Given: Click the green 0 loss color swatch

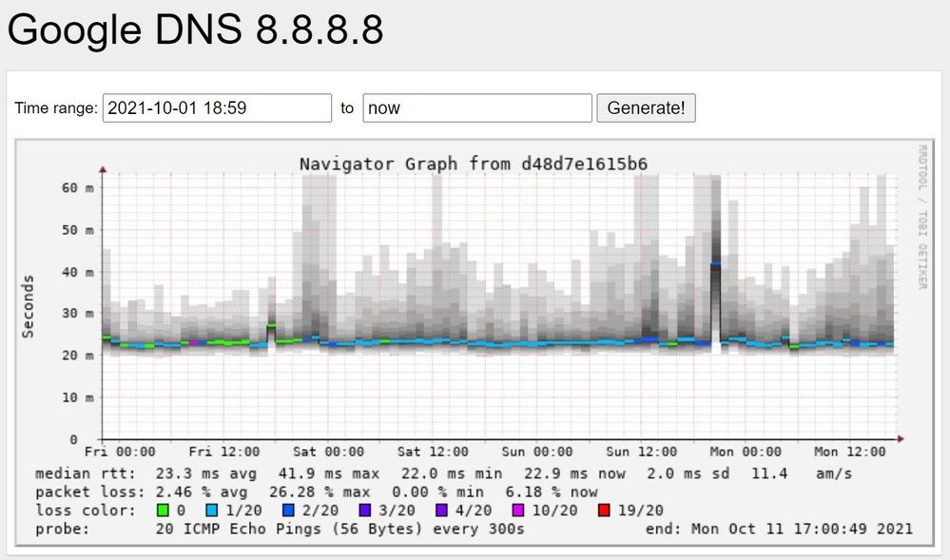Looking at the screenshot, I should pyautogui.click(x=163, y=511).
